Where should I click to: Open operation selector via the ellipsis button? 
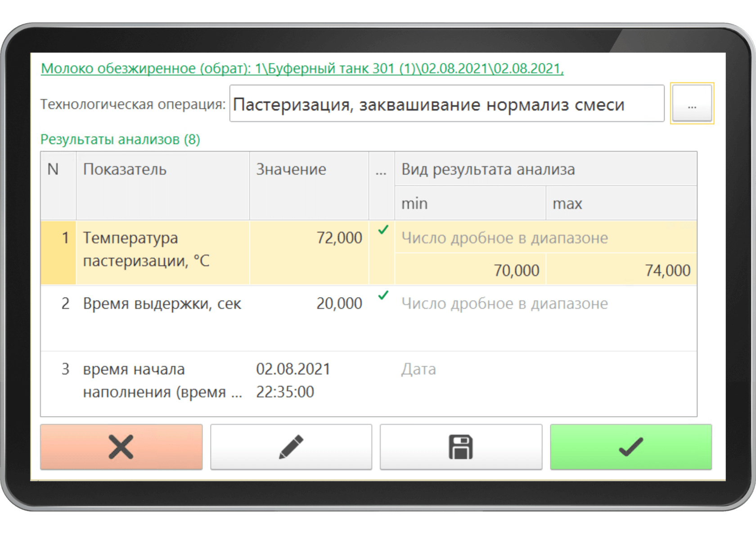(x=692, y=103)
